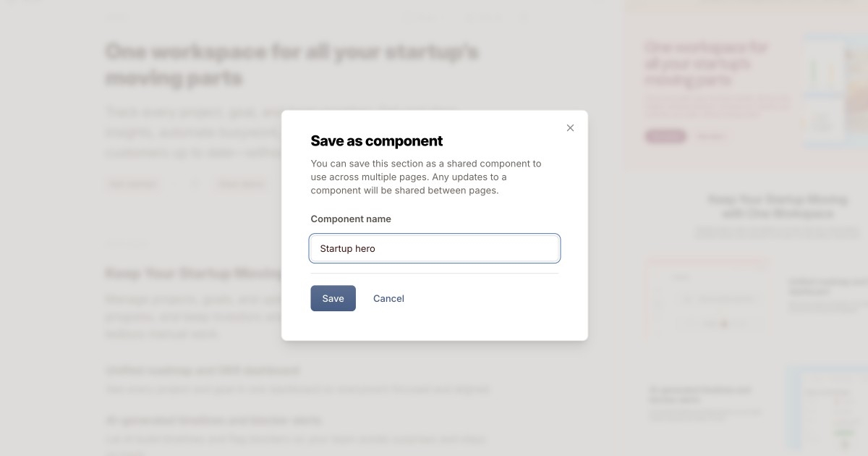Image resolution: width=868 pixels, height=456 pixels.
Task: Click blurred 'Unified roadmap and OKR dashboard' text
Action: click(x=203, y=371)
